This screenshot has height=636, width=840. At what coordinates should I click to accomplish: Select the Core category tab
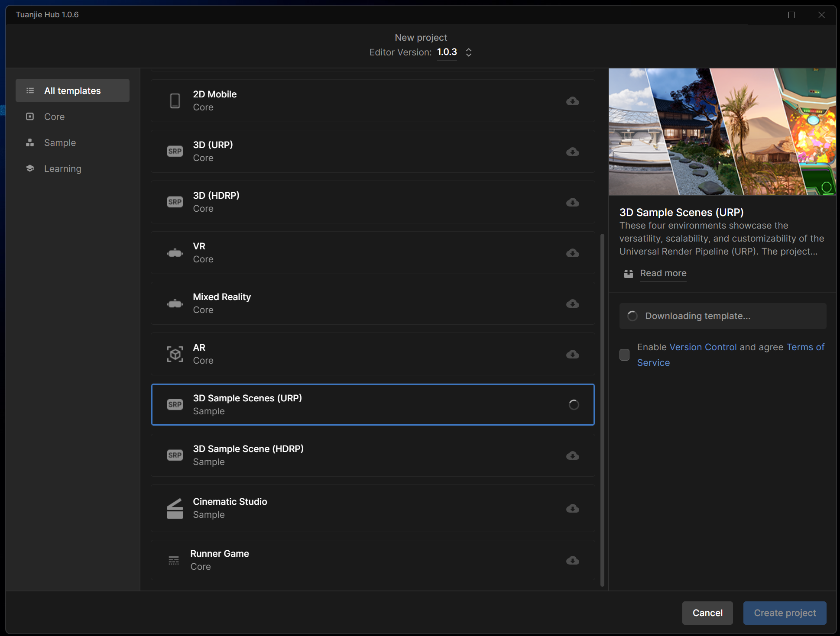pos(54,117)
